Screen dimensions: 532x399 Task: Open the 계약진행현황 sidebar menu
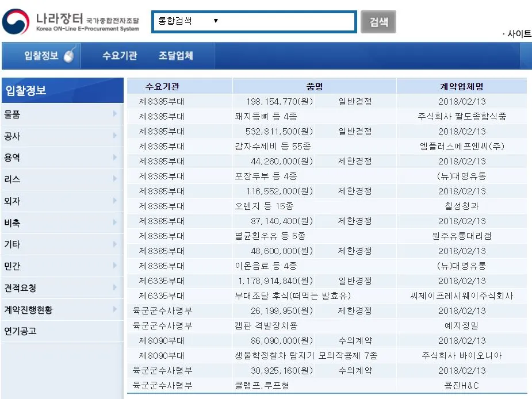pyautogui.click(x=63, y=309)
